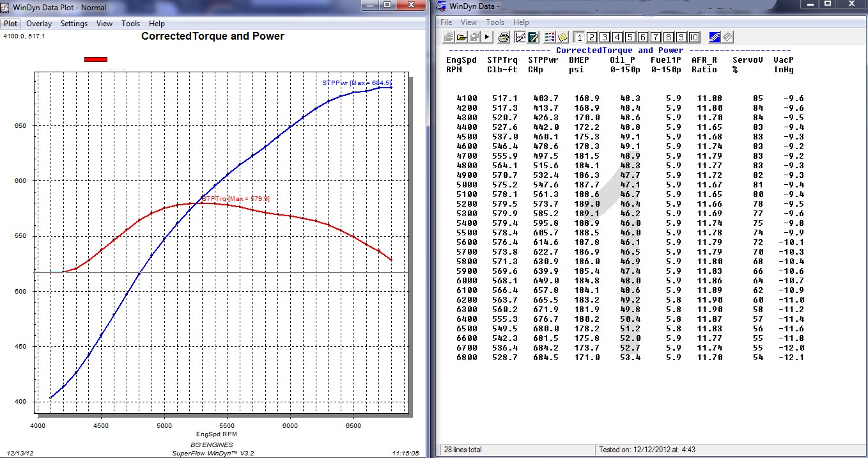Switch to data page 3 button
The height and width of the screenshot is (458, 868).
click(x=605, y=36)
